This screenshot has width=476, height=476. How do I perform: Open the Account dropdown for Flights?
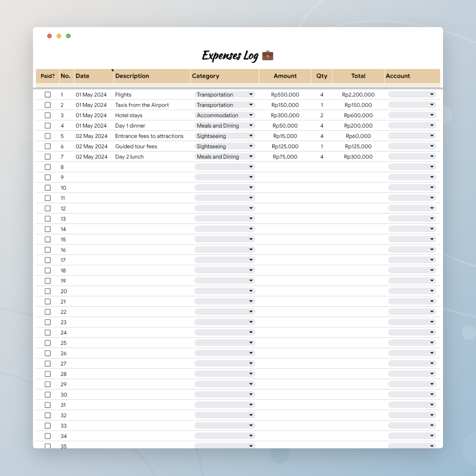pos(412,95)
